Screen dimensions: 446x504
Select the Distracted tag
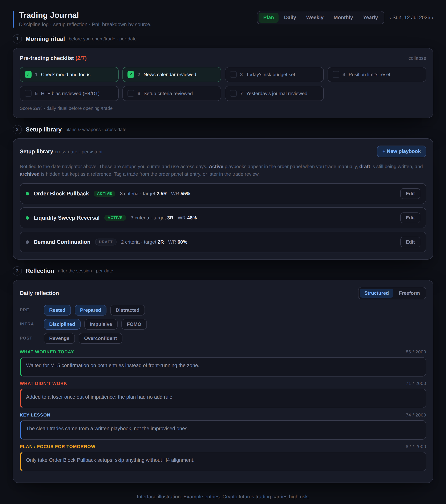[127, 310]
